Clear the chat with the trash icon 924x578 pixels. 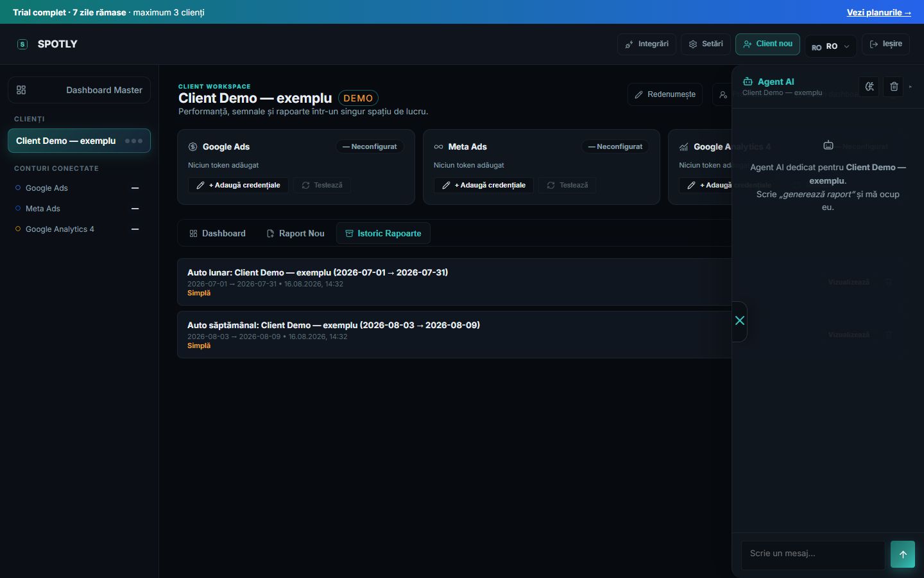(894, 87)
